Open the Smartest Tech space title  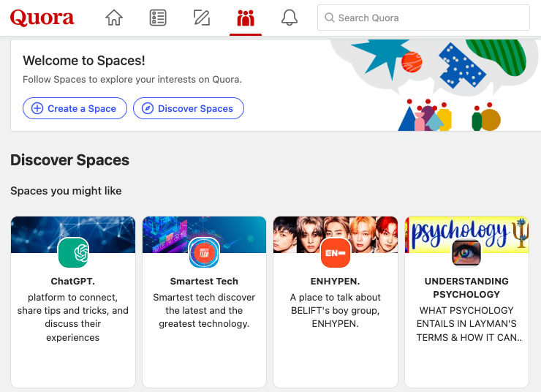(x=204, y=282)
